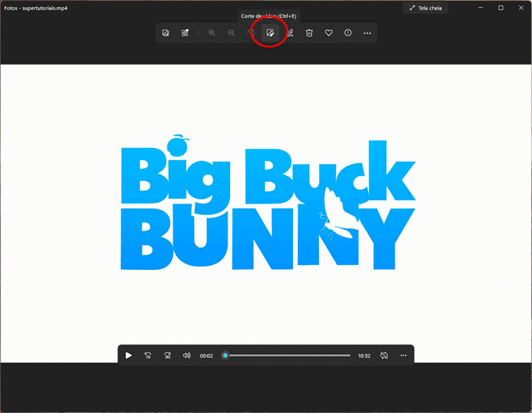The image size is (532, 413).
Task: Skip forward 30 seconds
Action: click(168, 356)
